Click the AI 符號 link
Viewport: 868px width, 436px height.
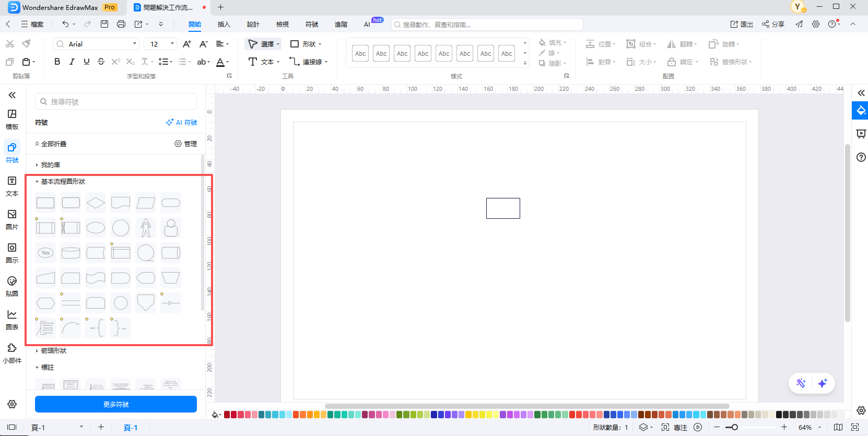181,123
